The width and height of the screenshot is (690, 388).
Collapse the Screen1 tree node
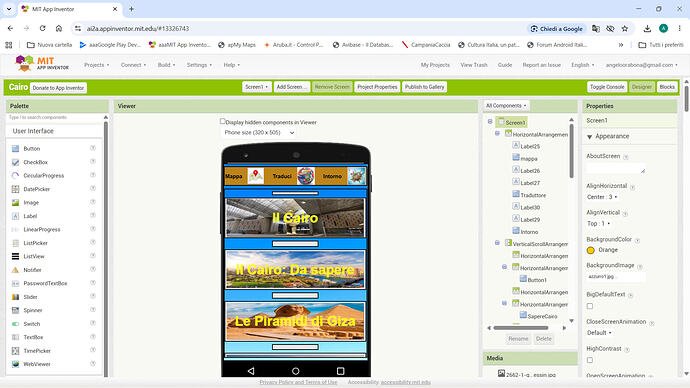(x=490, y=121)
